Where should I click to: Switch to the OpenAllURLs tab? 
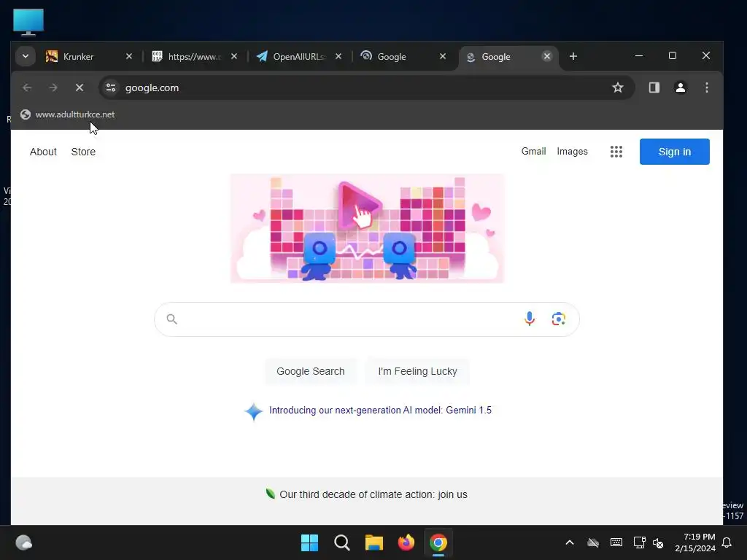[298, 57]
